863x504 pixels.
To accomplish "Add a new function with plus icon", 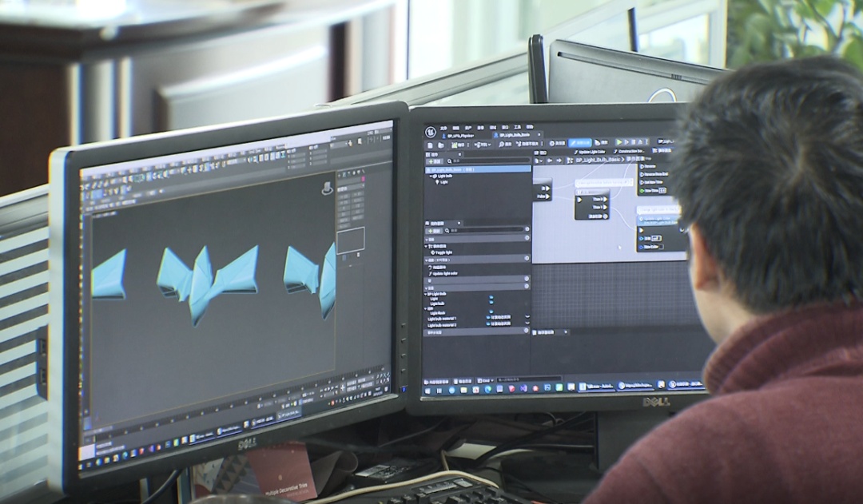I will pyautogui.click(x=527, y=258).
